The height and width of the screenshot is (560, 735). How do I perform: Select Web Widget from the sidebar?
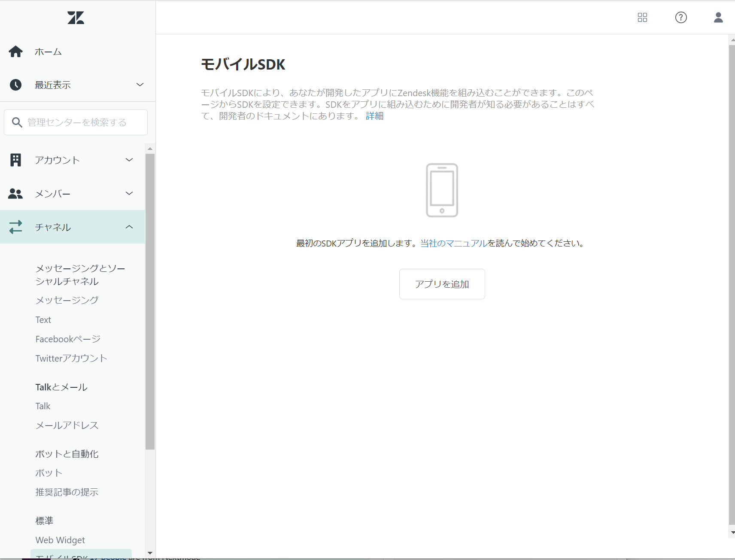coord(60,540)
